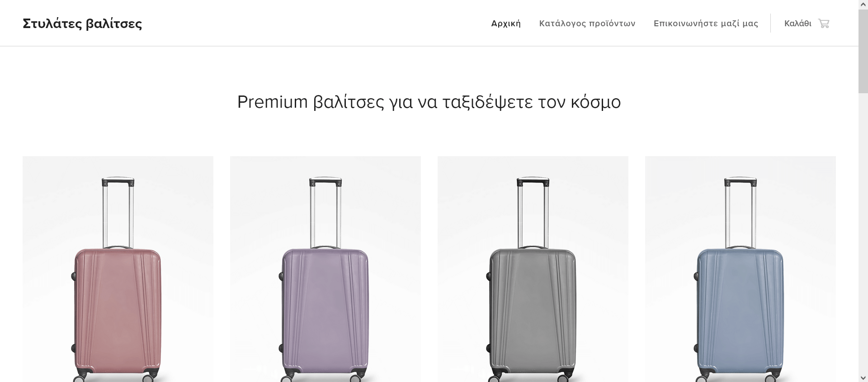Click the blue suitcase's extended handle

tap(740, 182)
